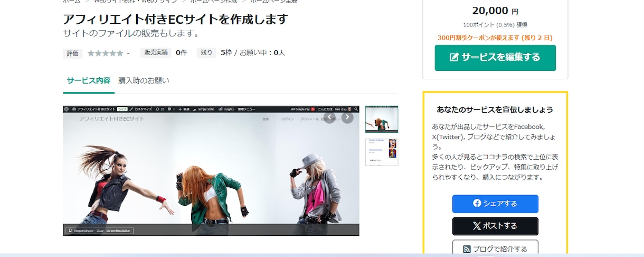The height and width of the screenshot is (257, 644).
Task: Select the second product list thumbnail
Action: point(382,152)
